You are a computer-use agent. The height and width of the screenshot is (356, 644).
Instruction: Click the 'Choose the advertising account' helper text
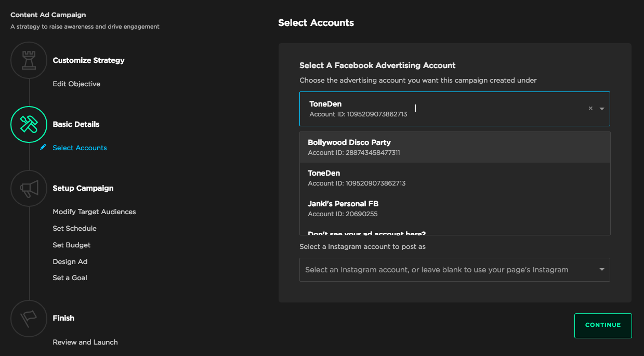[418, 81]
